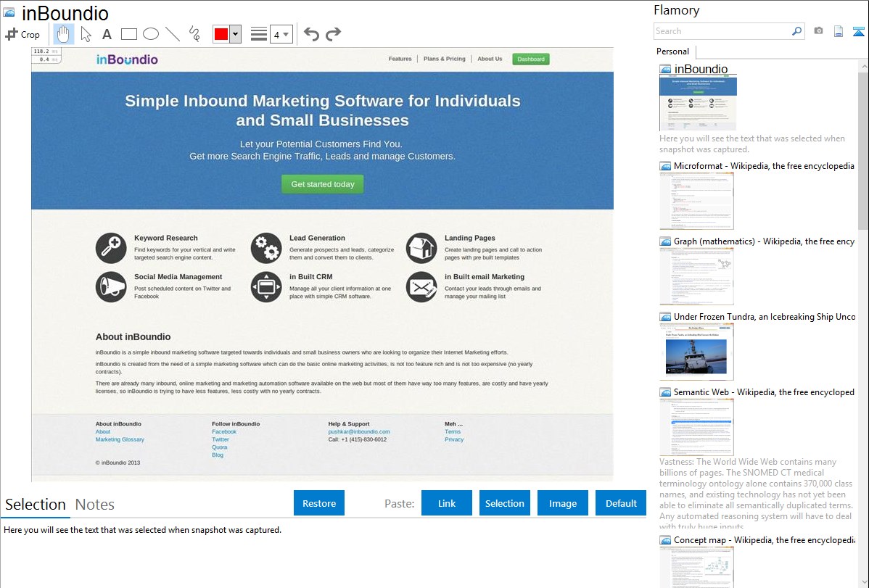Screen dimensions: 869x588
Task: Click the paste Image button
Action: [x=563, y=503]
